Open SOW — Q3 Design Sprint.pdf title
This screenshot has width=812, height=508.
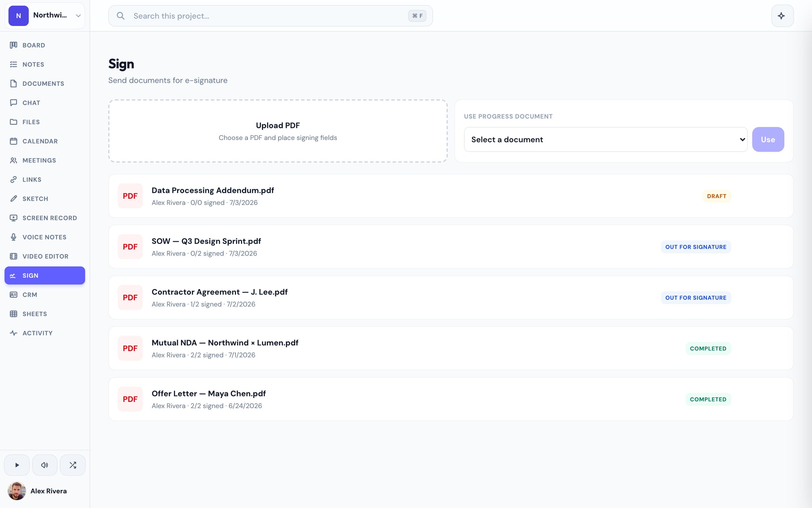click(x=206, y=241)
